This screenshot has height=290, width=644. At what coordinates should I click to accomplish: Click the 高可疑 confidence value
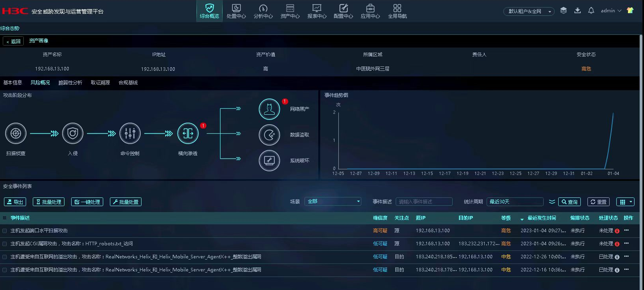click(380, 231)
